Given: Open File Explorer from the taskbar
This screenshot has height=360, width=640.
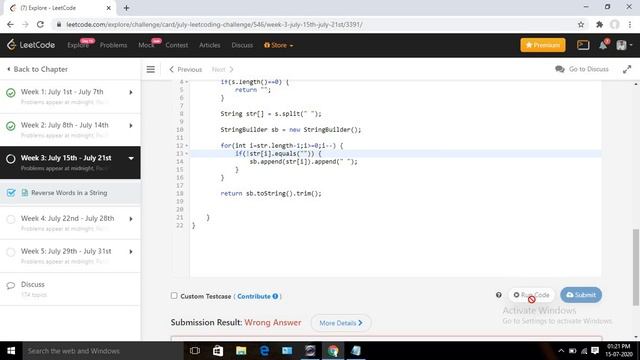Looking at the screenshot, I should [241, 351].
